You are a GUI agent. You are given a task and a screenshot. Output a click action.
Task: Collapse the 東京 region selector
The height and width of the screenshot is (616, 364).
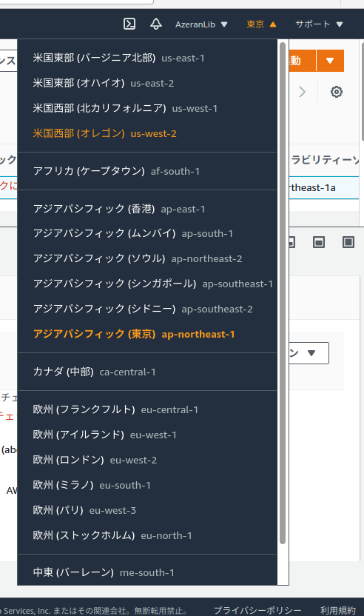point(261,24)
